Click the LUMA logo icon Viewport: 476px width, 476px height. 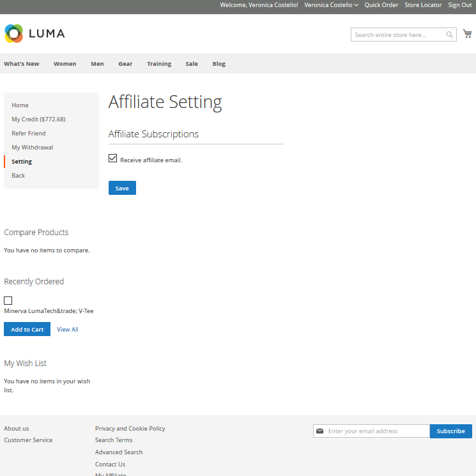click(13, 34)
